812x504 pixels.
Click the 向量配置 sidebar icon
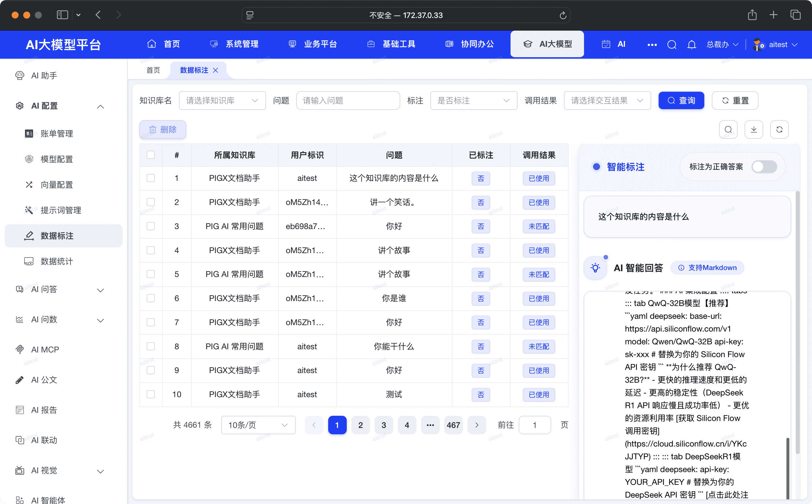point(29,184)
